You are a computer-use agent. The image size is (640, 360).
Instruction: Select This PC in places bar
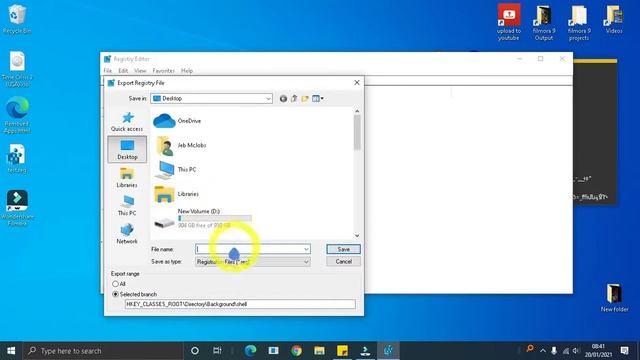[127, 206]
